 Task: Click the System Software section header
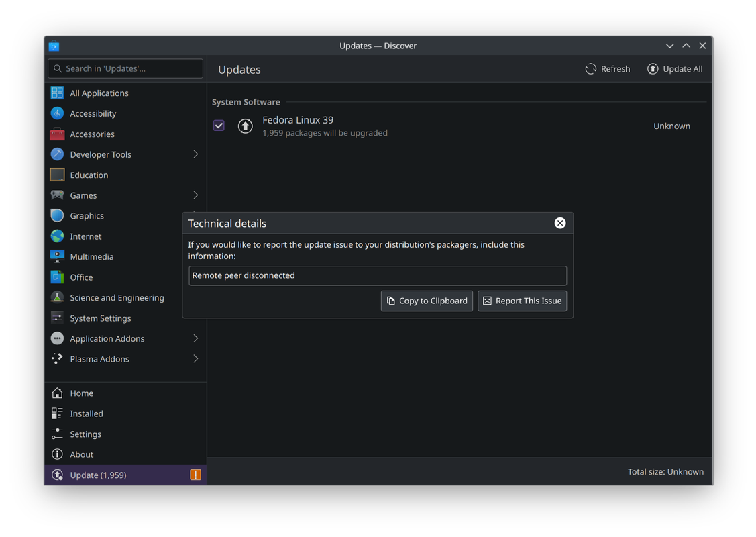point(246,102)
